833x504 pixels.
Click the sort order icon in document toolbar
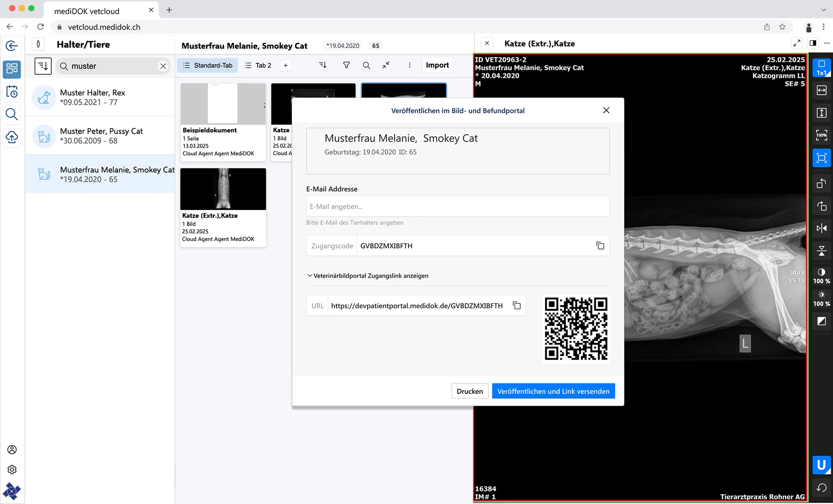click(x=323, y=65)
